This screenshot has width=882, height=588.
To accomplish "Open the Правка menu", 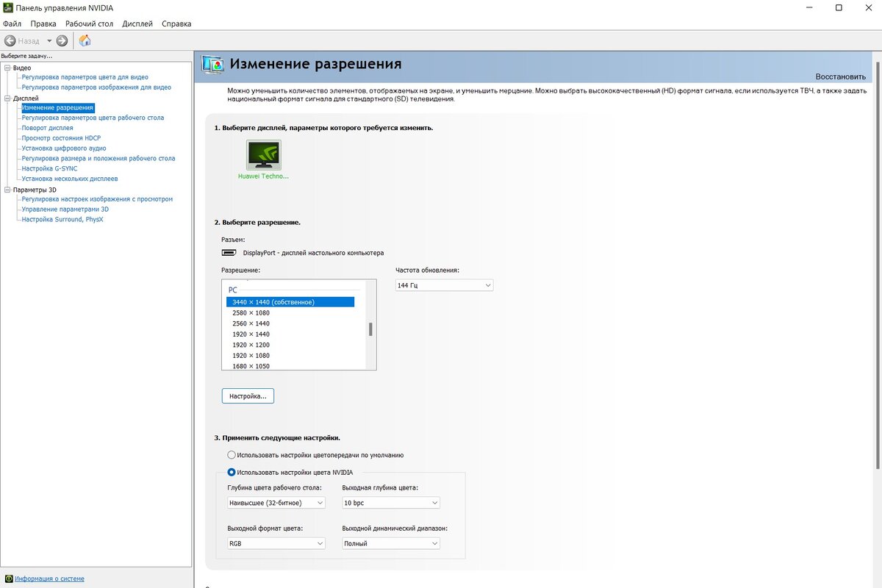I will pyautogui.click(x=43, y=24).
